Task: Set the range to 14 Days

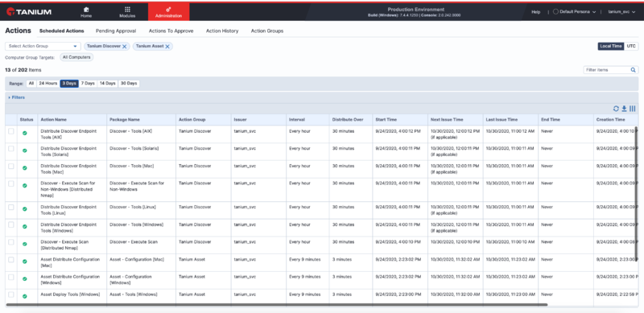Action: (108, 84)
